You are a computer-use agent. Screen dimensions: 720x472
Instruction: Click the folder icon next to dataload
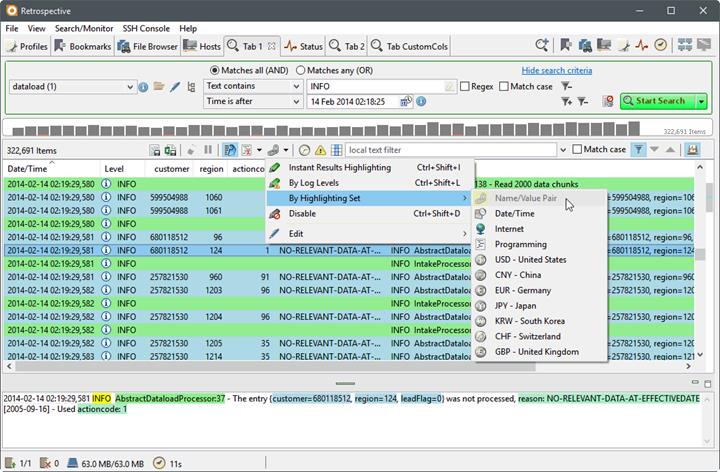[159, 86]
